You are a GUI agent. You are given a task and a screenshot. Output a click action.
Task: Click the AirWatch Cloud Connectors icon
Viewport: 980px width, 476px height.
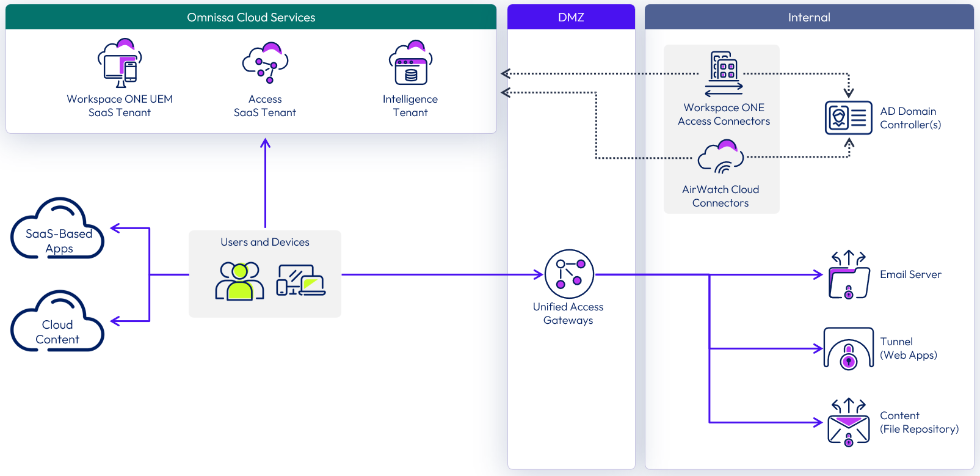[x=721, y=157]
